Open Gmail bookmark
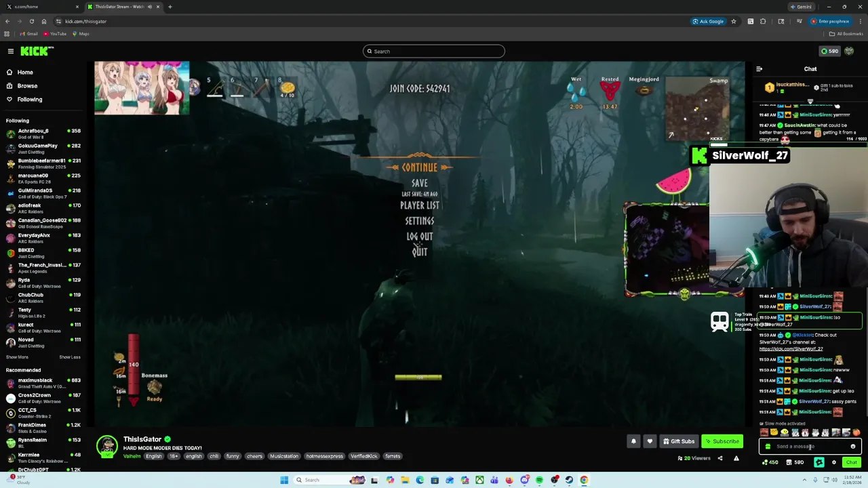 28,34
